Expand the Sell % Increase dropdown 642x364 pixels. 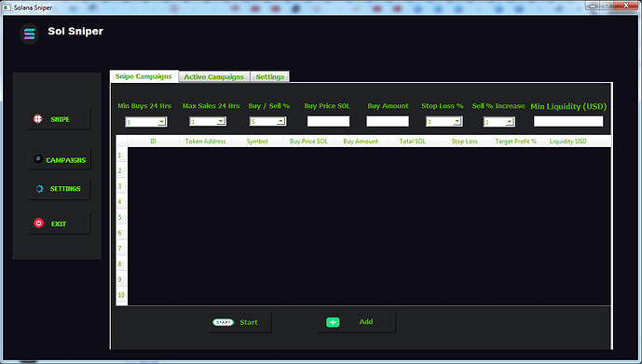click(x=510, y=121)
